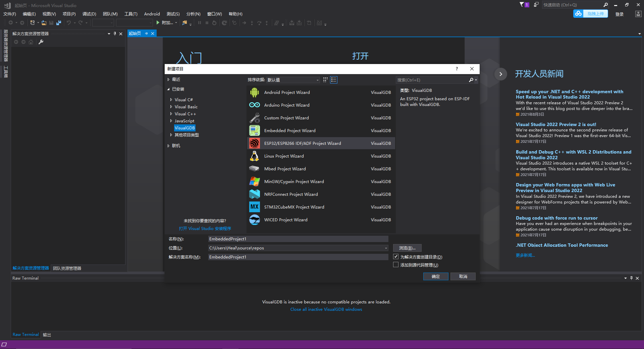644x349 pixels.
Task: Expand the Visual Basic node
Action: pyautogui.click(x=171, y=107)
